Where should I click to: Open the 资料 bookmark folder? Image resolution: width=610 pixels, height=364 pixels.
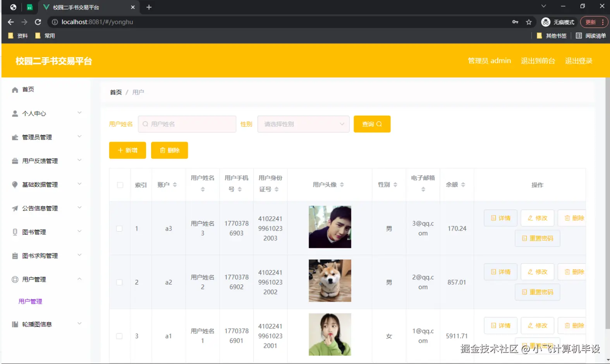[18, 36]
